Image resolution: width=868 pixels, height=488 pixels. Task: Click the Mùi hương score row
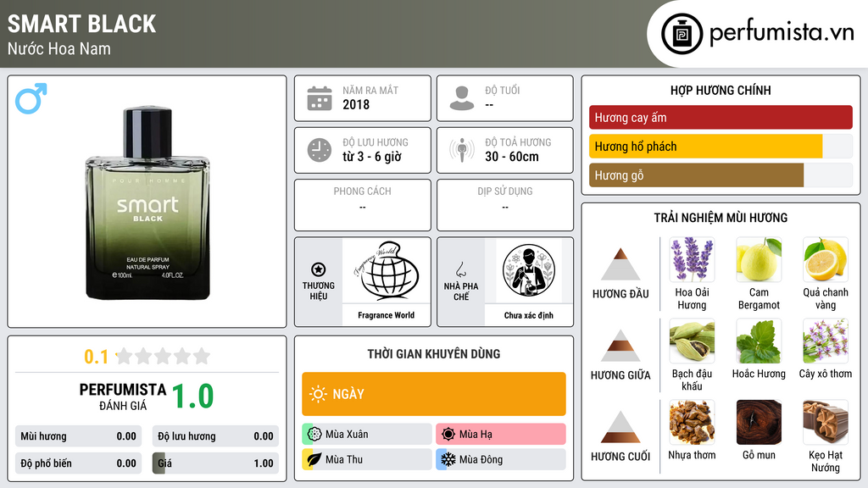tap(79, 436)
